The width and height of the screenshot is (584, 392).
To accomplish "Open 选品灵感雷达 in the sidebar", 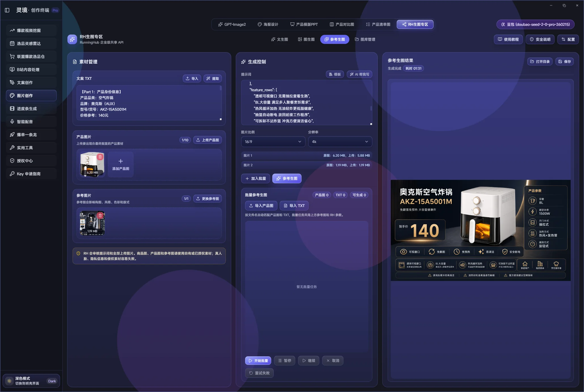I will coord(31,43).
